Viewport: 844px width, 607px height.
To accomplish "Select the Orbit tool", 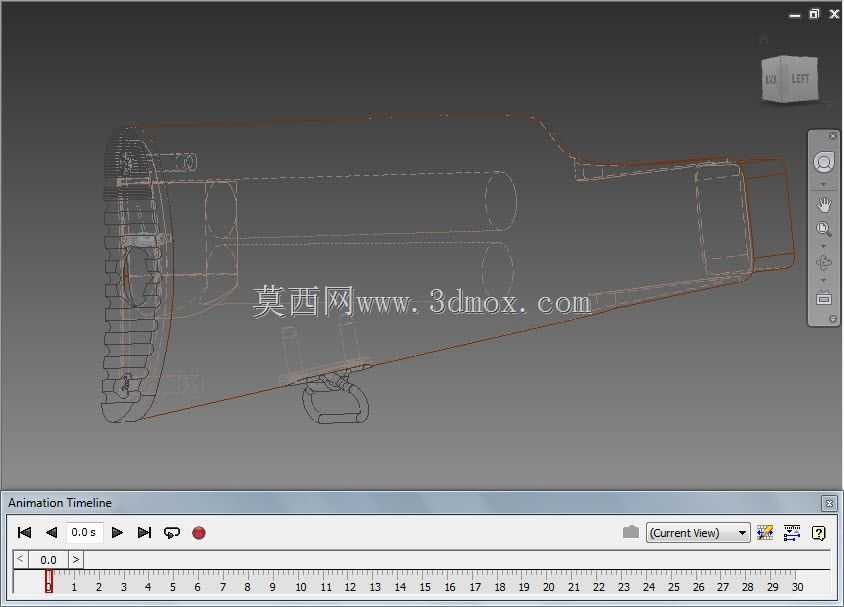I will (x=824, y=263).
